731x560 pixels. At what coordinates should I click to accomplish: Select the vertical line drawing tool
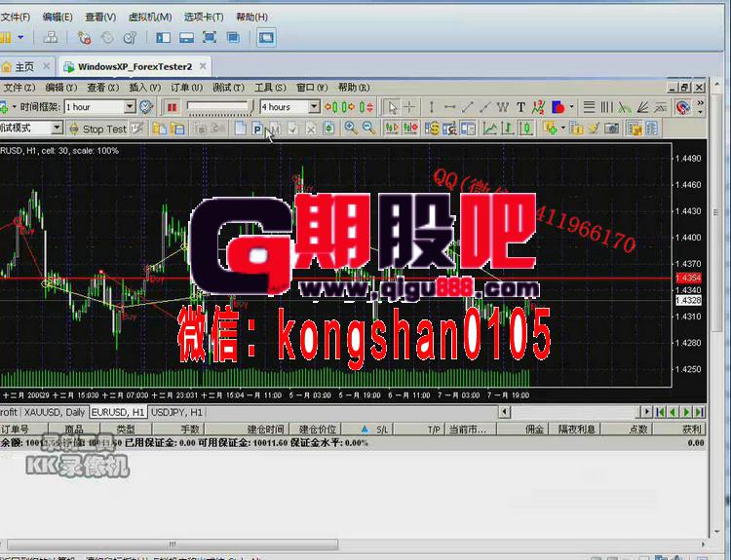click(x=431, y=108)
